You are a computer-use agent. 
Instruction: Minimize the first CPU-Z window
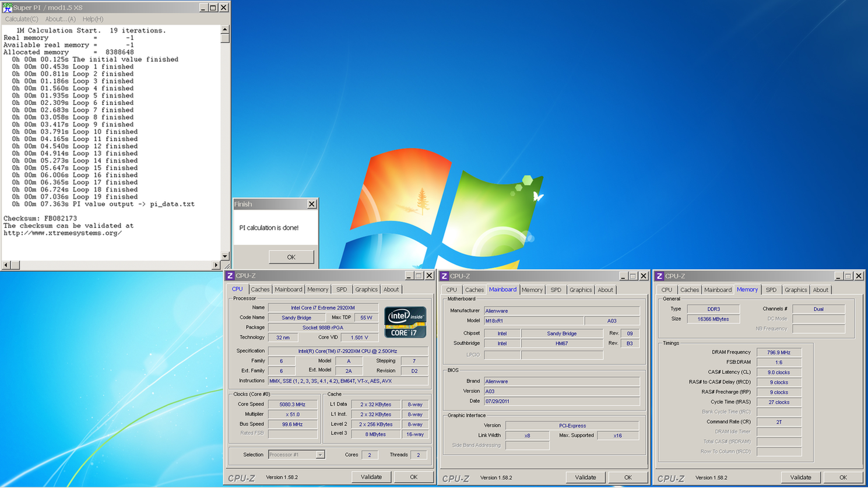click(x=409, y=276)
